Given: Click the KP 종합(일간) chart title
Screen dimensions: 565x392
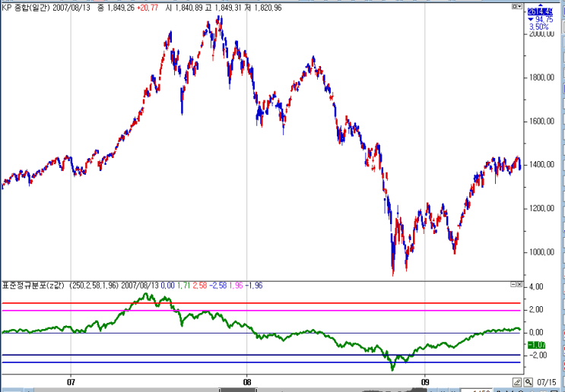Looking at the screenshot, I should (27, 8).
